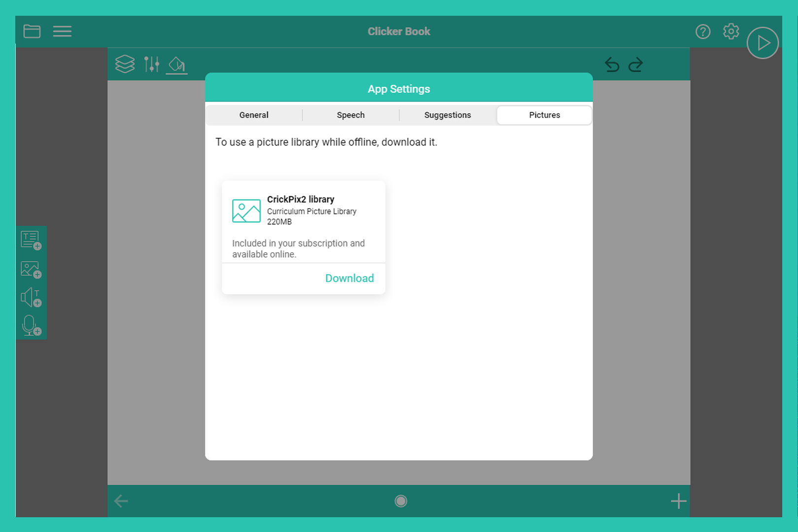This screenshot has width=798, height=532.
Task: Click the help question mark icon
Action: coord(703,32)
